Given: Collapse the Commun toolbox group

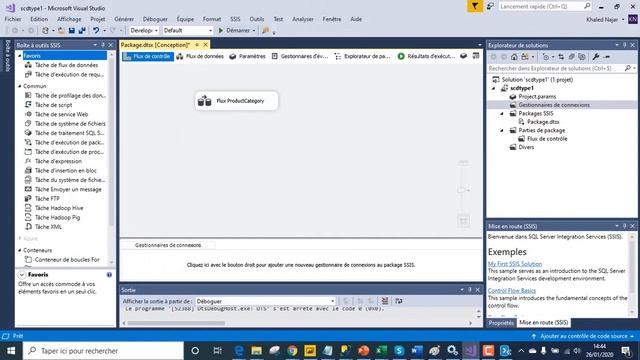Looking at the screenshot, I should 20,86.
